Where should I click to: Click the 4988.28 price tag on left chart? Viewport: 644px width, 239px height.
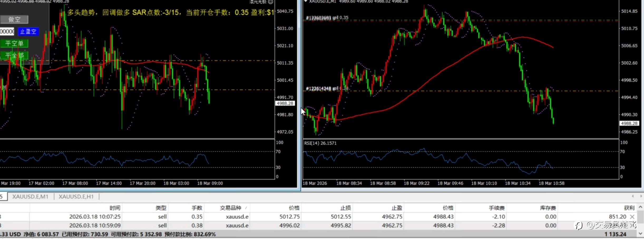tap(285, 103)
